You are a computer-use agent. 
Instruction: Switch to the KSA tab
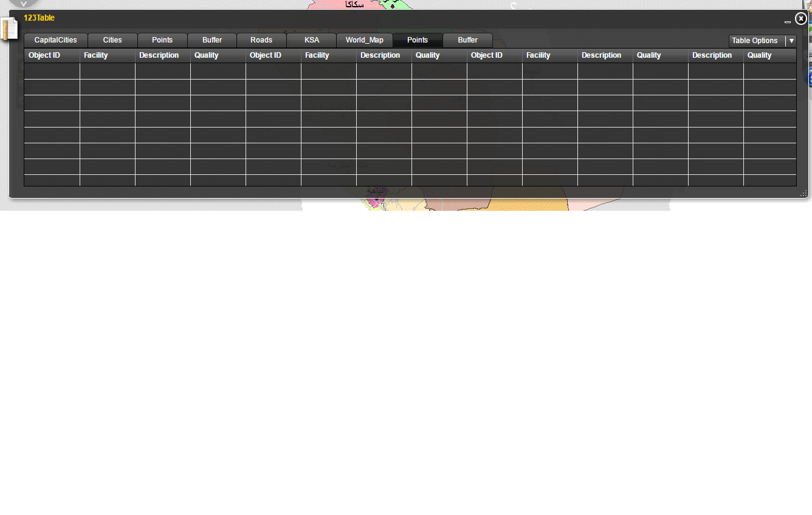pyautogui.click(x=311, y=40)
